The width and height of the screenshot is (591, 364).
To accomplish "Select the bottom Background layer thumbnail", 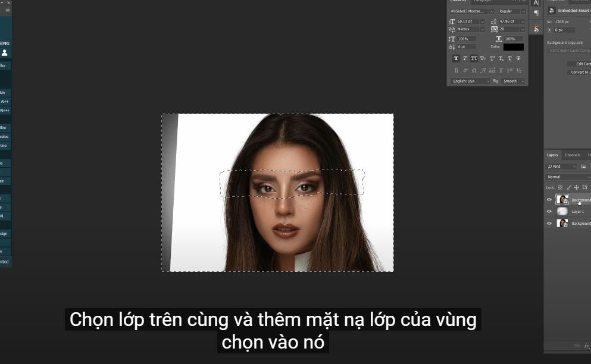I will [562, 224].
